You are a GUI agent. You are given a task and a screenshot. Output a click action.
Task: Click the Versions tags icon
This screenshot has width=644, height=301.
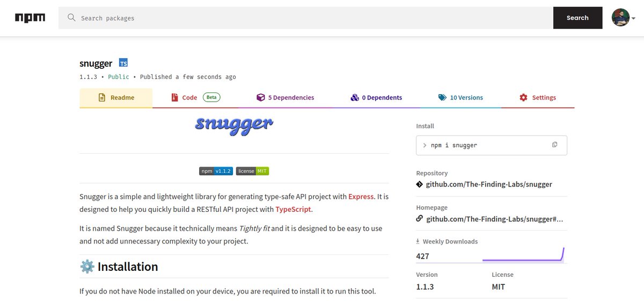(442, 98)
